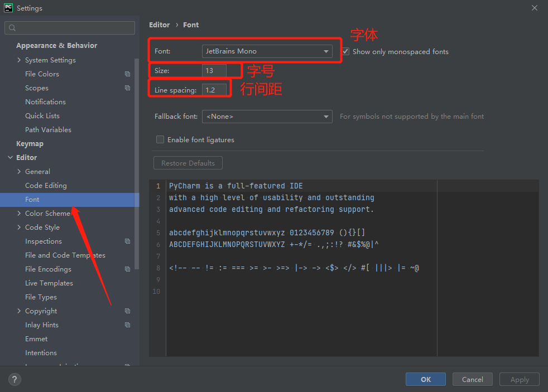Image resolution: width=548 pixels, height=392 pixels.
Task: Open the Emmet settings page
Action: [36, 339]
